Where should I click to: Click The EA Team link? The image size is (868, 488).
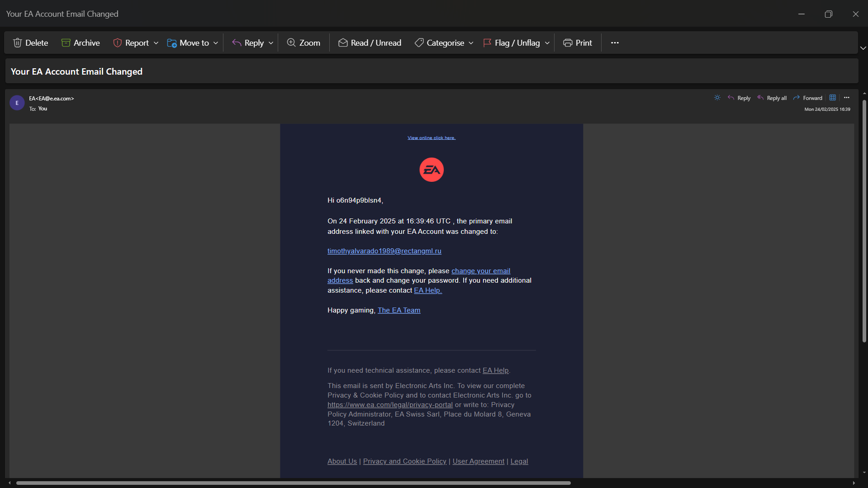point(399,310)
